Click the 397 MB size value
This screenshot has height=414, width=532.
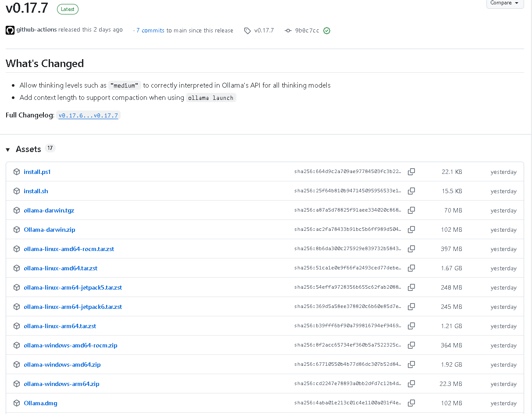[x=452, y=249]
